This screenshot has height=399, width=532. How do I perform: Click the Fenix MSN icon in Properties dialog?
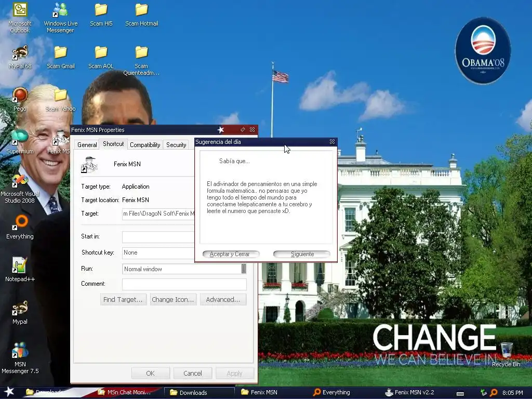(x=89, y=165)
